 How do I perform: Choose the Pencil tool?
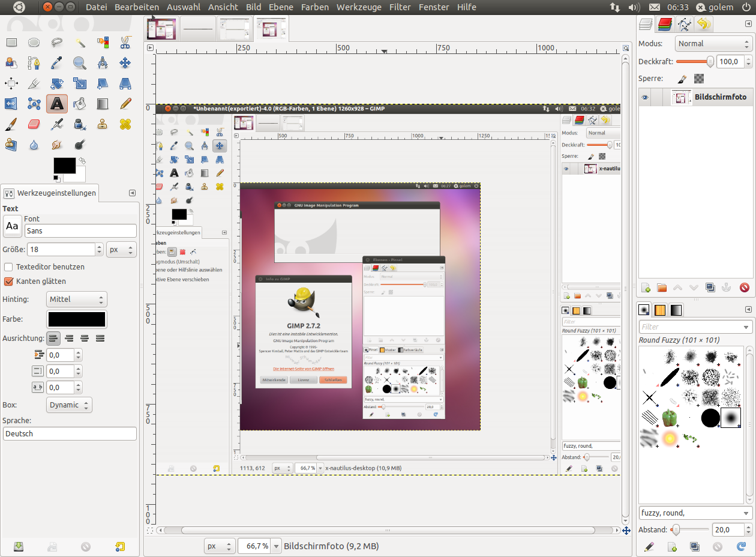(x=125, y=104)
